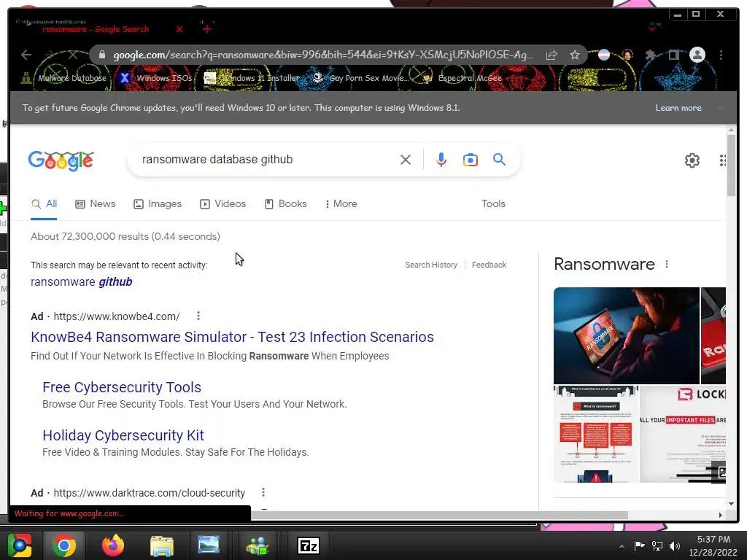Open Google Chrome from the taskbar
The height and width of the screenshot is (560, 747).
click(x=64, y=545)
